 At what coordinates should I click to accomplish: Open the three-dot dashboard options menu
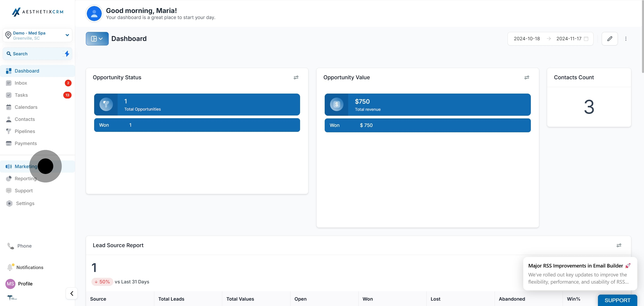click(626, 39)
